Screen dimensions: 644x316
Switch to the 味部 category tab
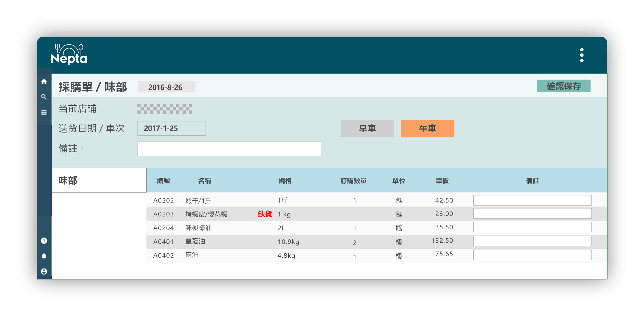[x=99, y=180]
